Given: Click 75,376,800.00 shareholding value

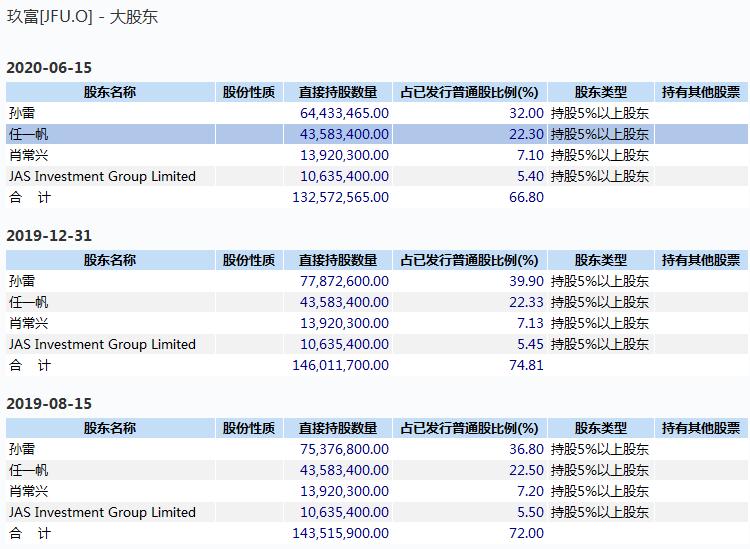Looking at the screenshot, I should (344, 449).
